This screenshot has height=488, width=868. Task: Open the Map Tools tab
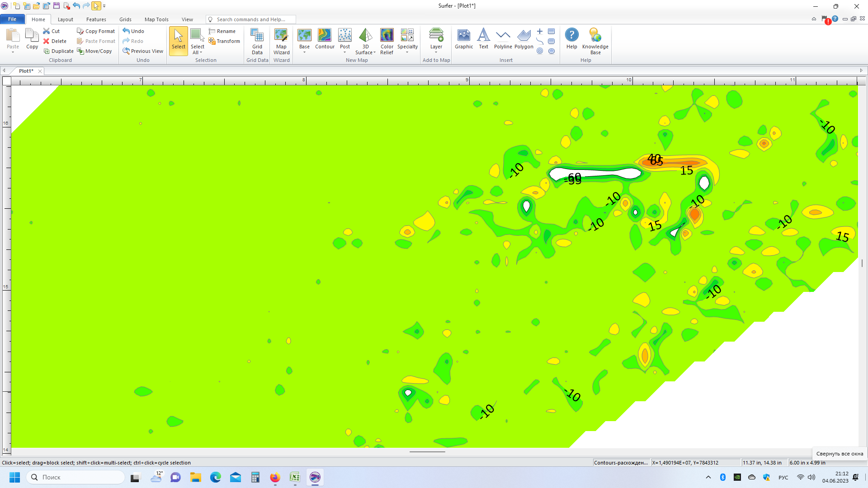click(156, 19)
